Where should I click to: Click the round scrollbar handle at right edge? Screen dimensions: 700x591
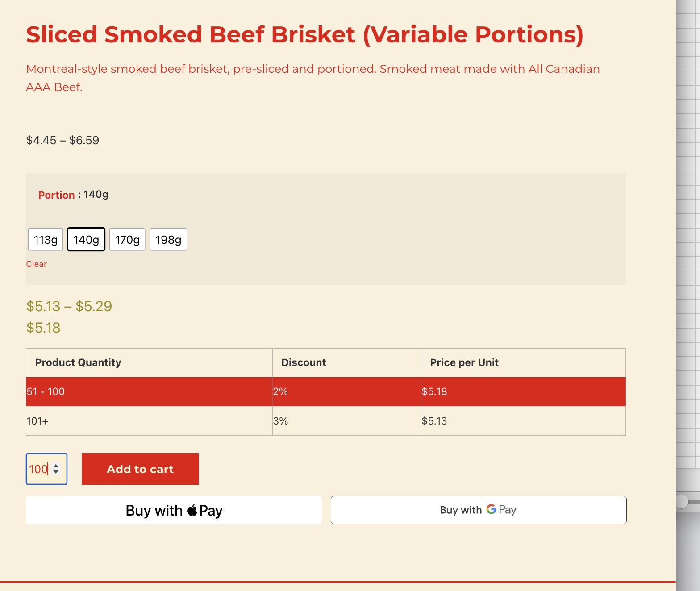pos(682,501)
